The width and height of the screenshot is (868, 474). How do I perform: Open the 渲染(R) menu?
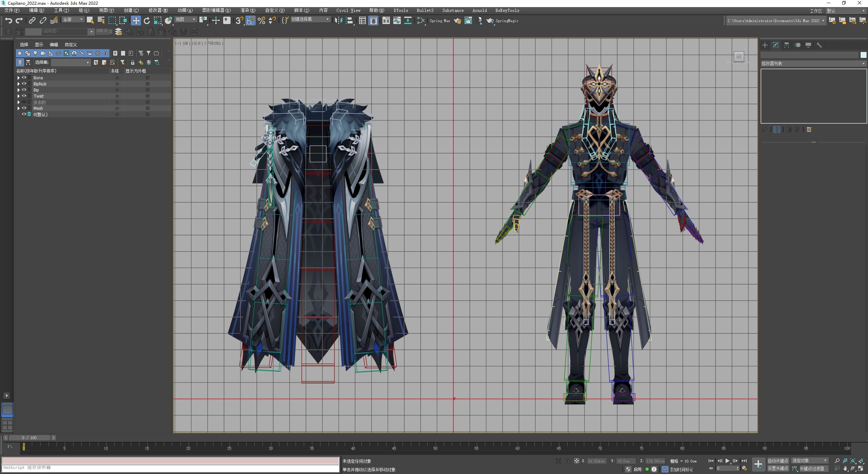pos(248,11)
